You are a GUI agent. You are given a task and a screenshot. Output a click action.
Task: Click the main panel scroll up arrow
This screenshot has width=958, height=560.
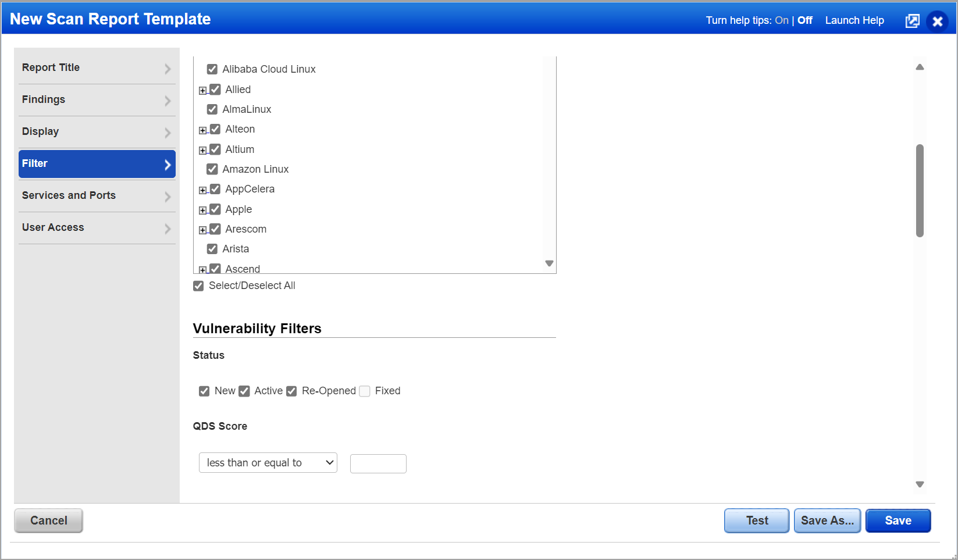920,67
